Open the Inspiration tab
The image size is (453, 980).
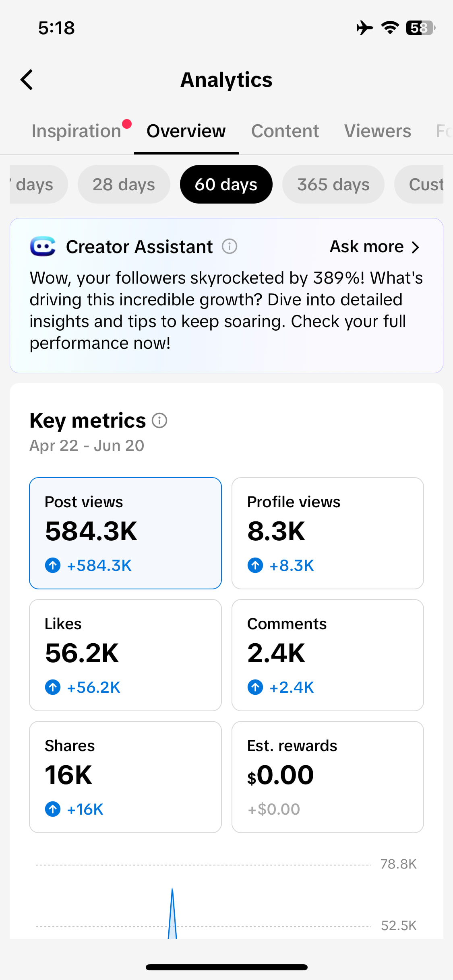point(77,131)
